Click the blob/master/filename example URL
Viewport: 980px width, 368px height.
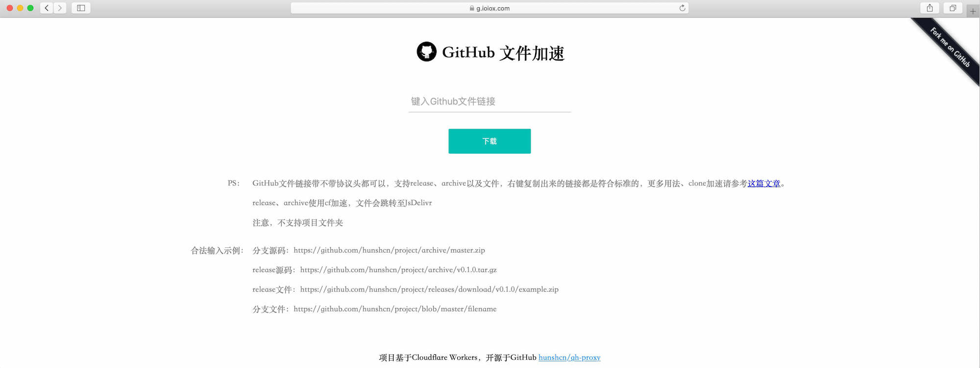(395, 309)
